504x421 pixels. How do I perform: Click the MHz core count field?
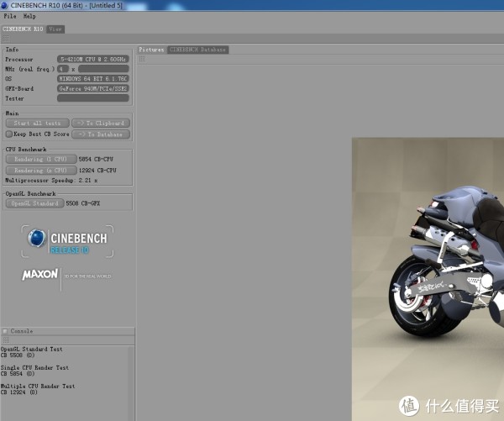pos(63,69)
